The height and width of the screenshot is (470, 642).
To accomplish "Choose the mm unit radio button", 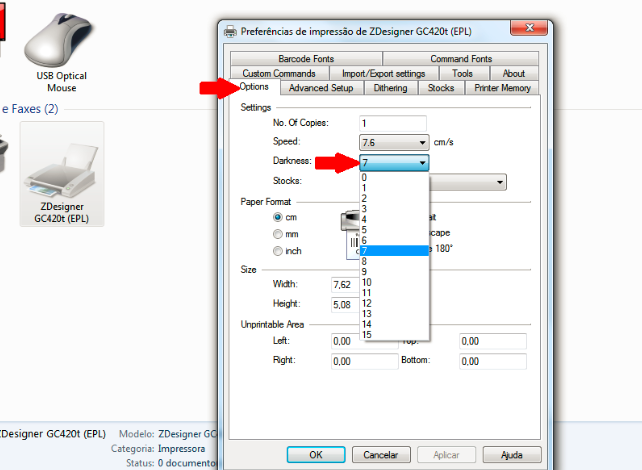I will pos(278,234).
